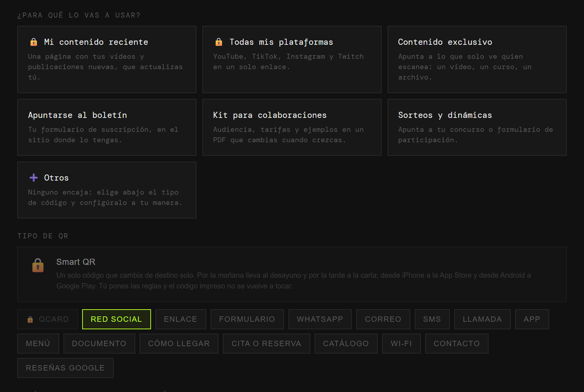Screen dimensions: 584x392
Task: Pick the Kit para colaboraciones card
Action: tap(292, 128)
